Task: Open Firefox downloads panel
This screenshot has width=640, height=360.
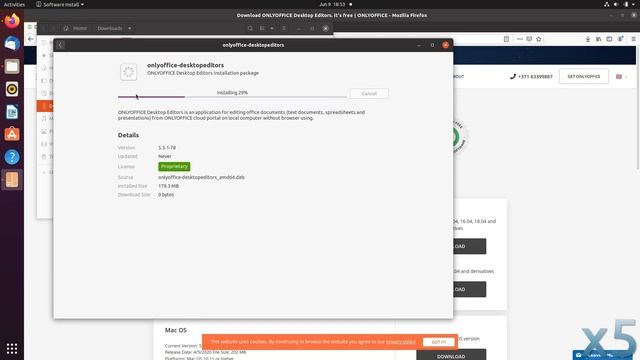Action: 588,39
